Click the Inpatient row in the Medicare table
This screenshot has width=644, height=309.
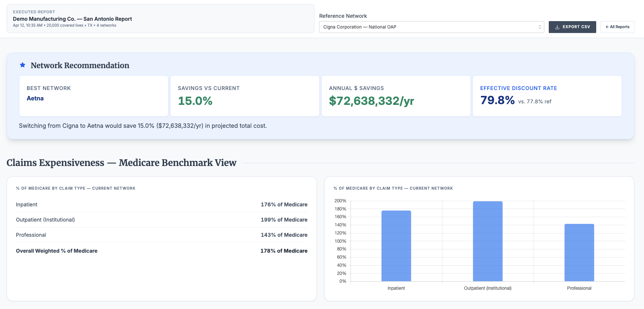(x=162, y=205)
